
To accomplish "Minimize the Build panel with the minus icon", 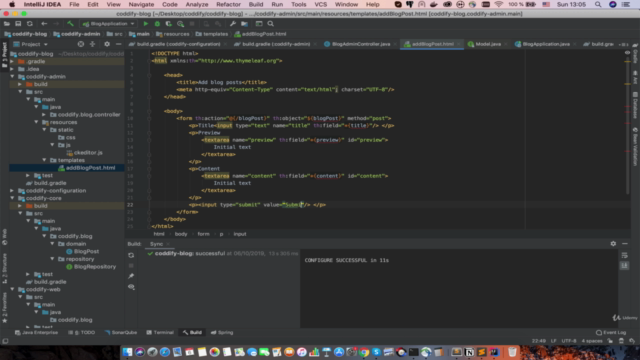I will click(625, 244).
